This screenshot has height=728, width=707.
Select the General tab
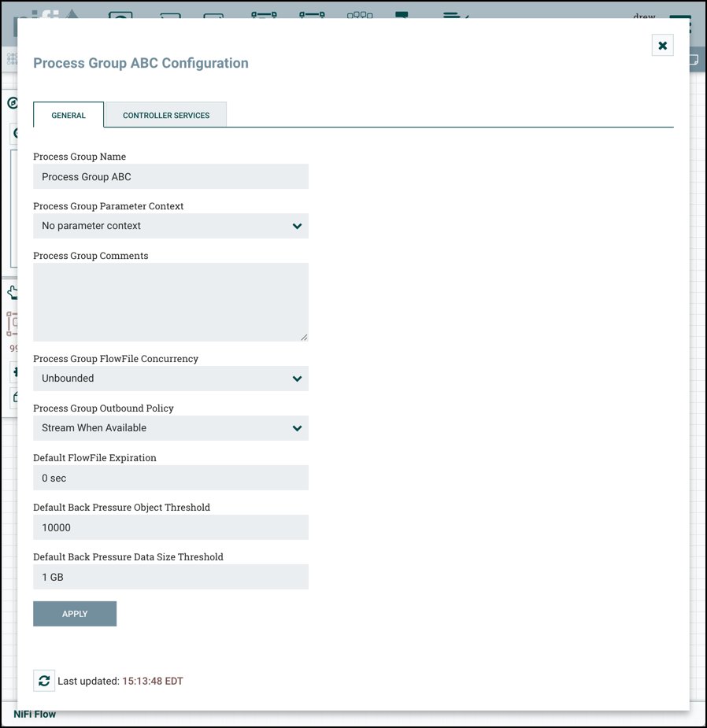[x=68, y=115]
